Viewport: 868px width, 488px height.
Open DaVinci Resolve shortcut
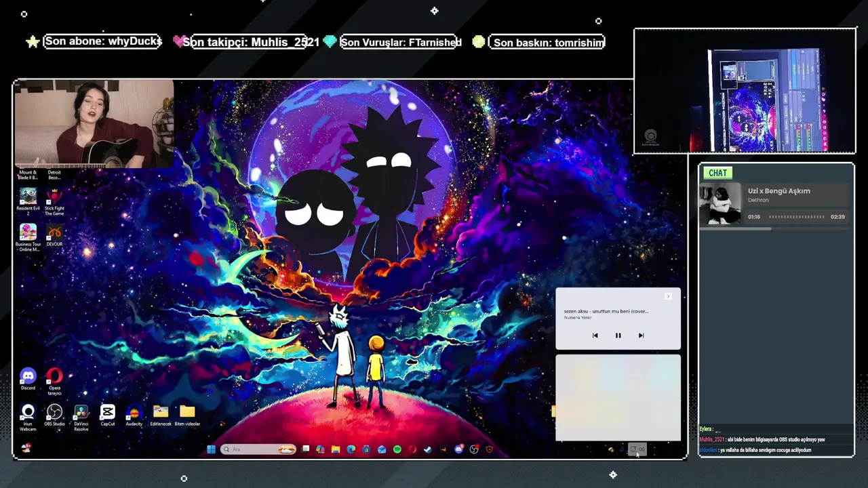click(x=81, y=418)
